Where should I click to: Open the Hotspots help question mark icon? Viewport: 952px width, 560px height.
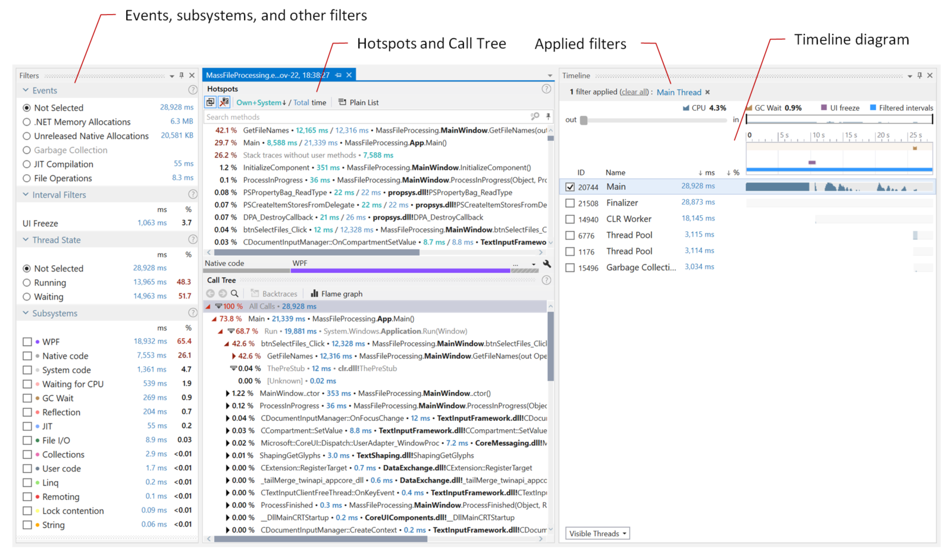click(x=546, y=89)
